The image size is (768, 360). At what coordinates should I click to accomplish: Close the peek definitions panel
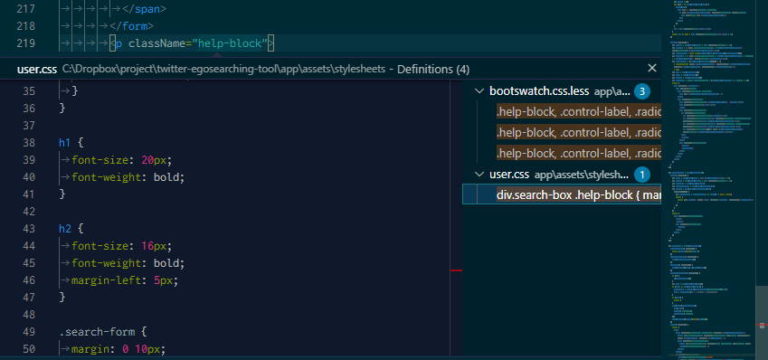pyautogui.click(x=651, y=68)
